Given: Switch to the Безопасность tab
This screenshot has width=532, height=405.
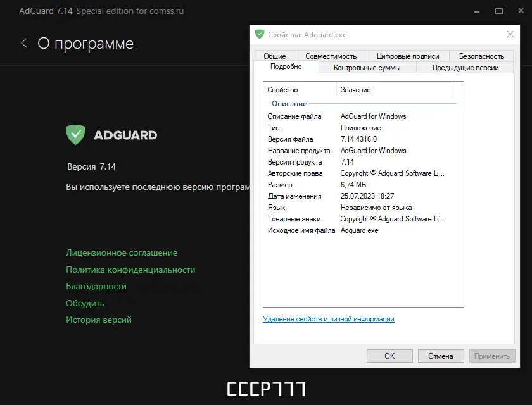Looking at the screenshot, I should pyautogui.click(x=481, y=56).
